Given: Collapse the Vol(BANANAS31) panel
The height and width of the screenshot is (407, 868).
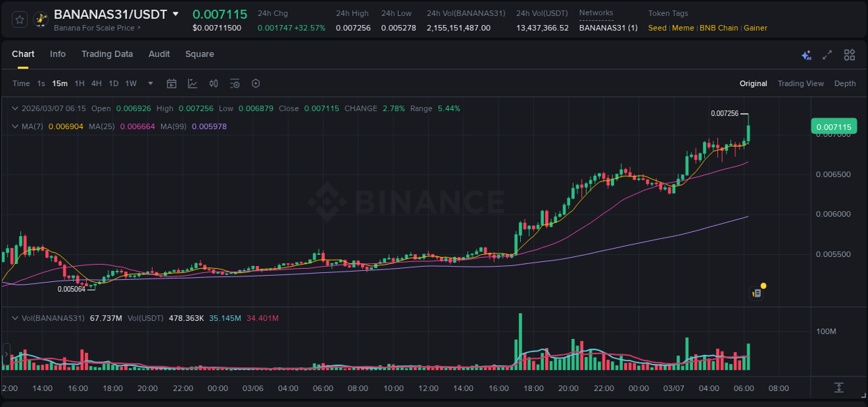Looking at the screenshot, I should click(x=15, y=317).
